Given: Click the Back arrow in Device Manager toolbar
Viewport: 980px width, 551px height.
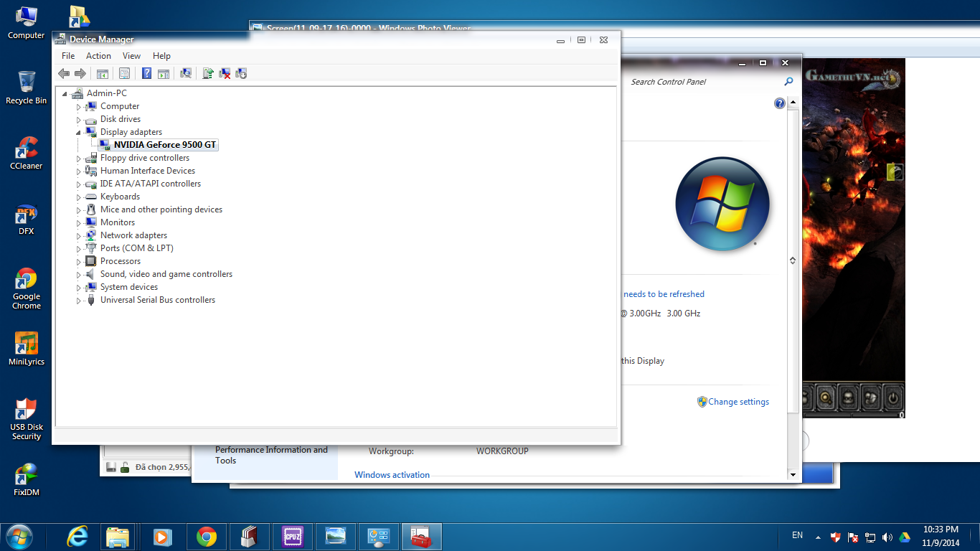Looking at the screenshot, I should point(64,73).
